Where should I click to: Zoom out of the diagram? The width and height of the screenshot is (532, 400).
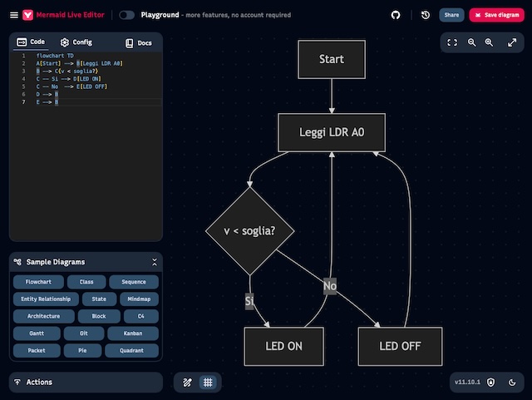[x=472, y=42]
